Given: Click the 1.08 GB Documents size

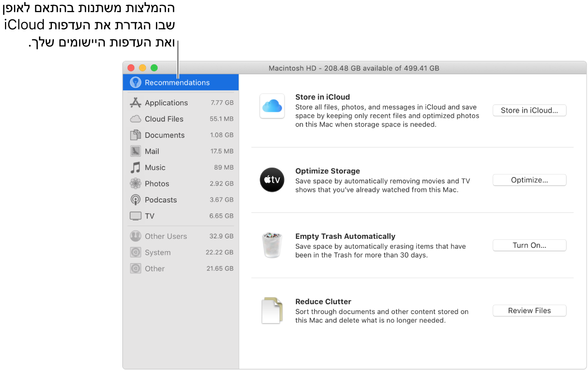Looking at the screenshot, I should point(222,135).
